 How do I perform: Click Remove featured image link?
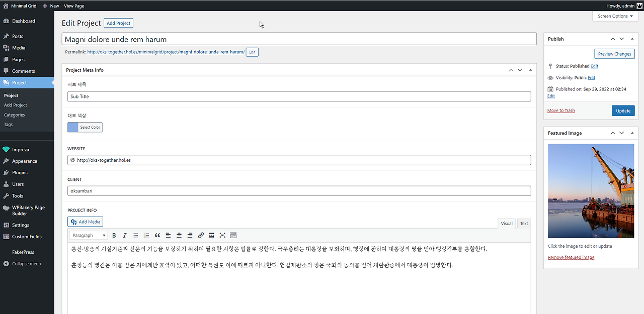pyautogui.click(x=571, y=257)
